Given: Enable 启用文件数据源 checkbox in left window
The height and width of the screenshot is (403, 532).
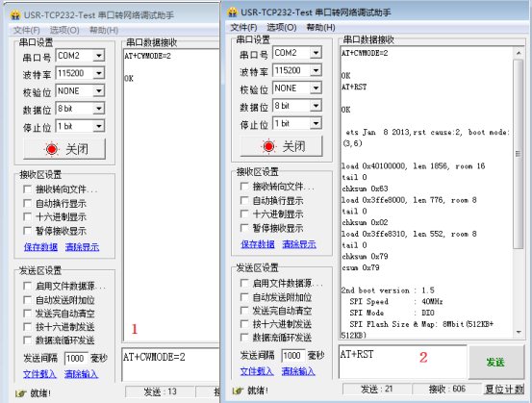Looking at the screenshot, I should coord(27,286).
